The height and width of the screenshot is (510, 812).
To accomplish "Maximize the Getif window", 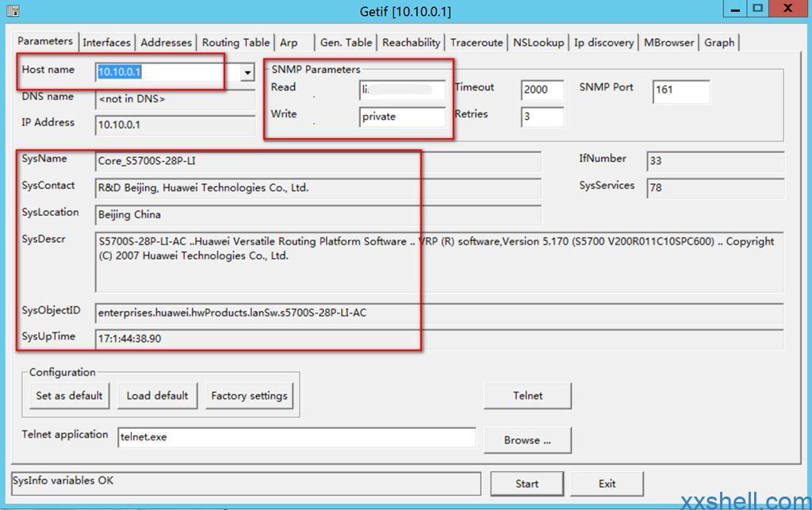I will pos(757,9).
